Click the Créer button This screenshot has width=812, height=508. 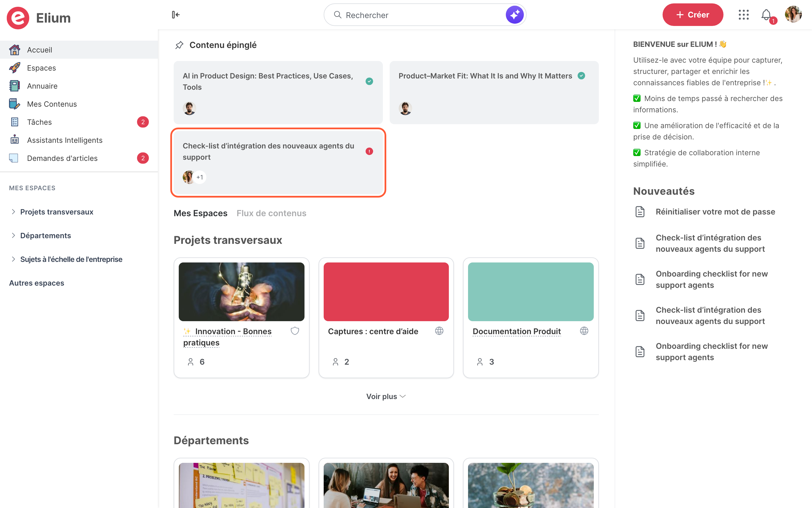point(692,15)
